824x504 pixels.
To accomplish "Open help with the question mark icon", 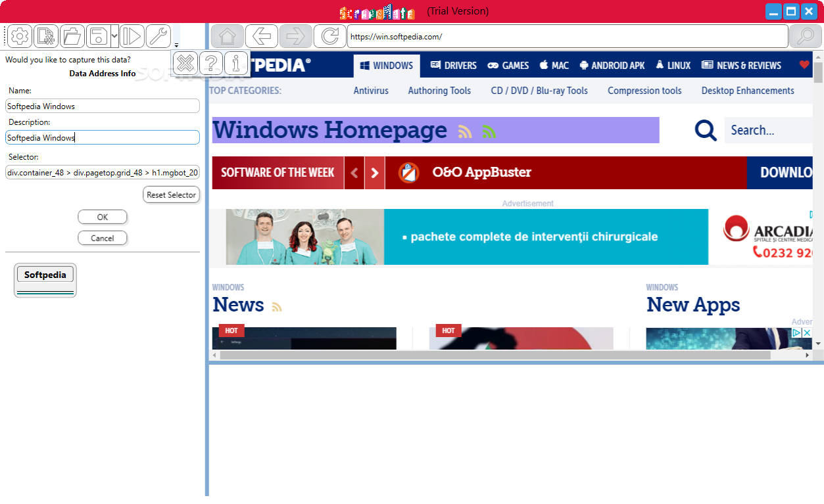I will (211, 63).
